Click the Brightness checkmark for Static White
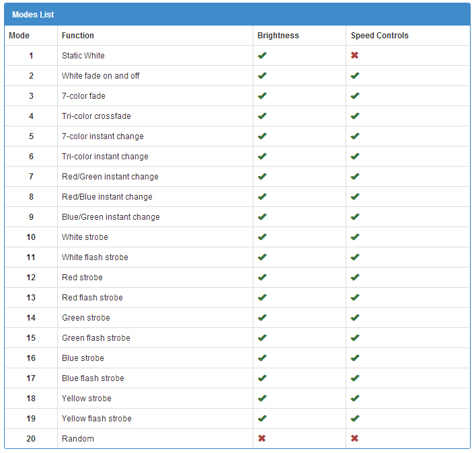Image resolution: width=476 pixels, height=453 pixels. point(262,55)
